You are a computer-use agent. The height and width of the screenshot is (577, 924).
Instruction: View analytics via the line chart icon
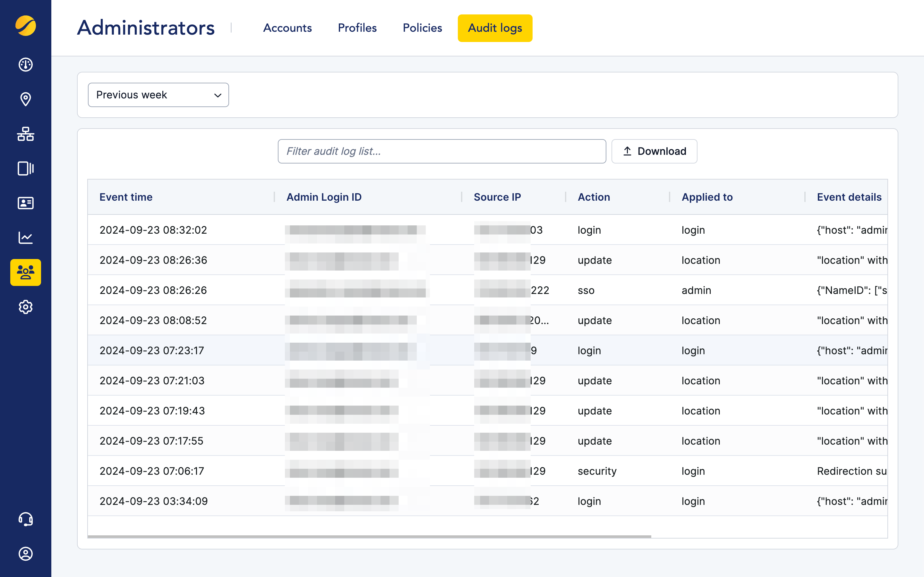click(25, 237)
